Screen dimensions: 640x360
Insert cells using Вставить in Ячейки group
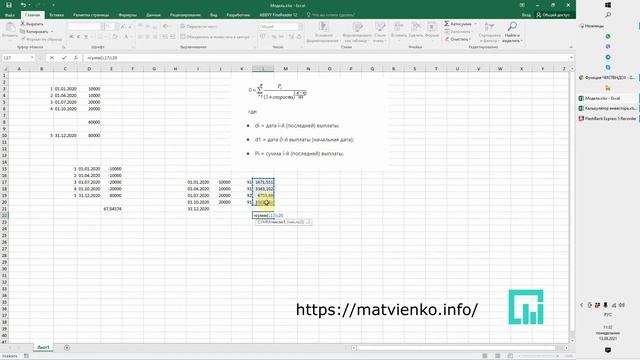398,30
